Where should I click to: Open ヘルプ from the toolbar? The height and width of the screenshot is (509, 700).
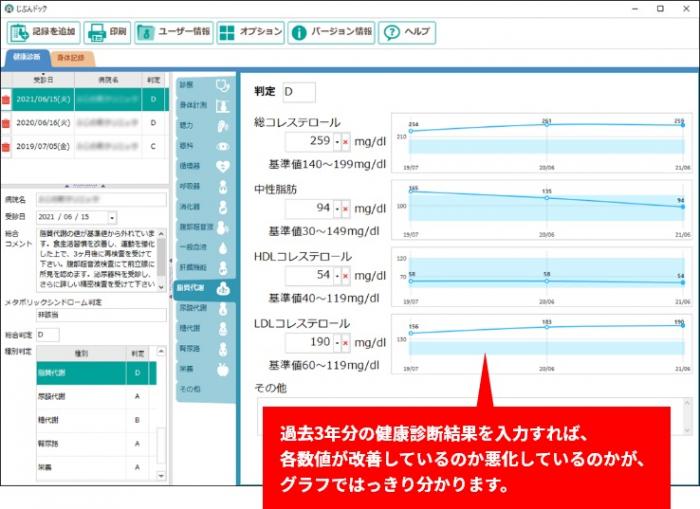[x=406, y=31]
